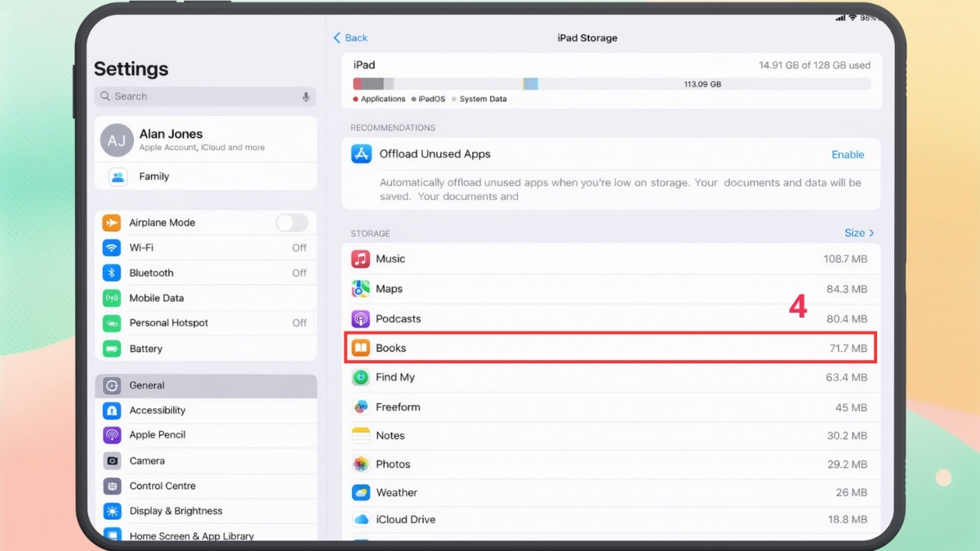Select the Maps app icon
980x551 pixels.
[x=361, y=289]
